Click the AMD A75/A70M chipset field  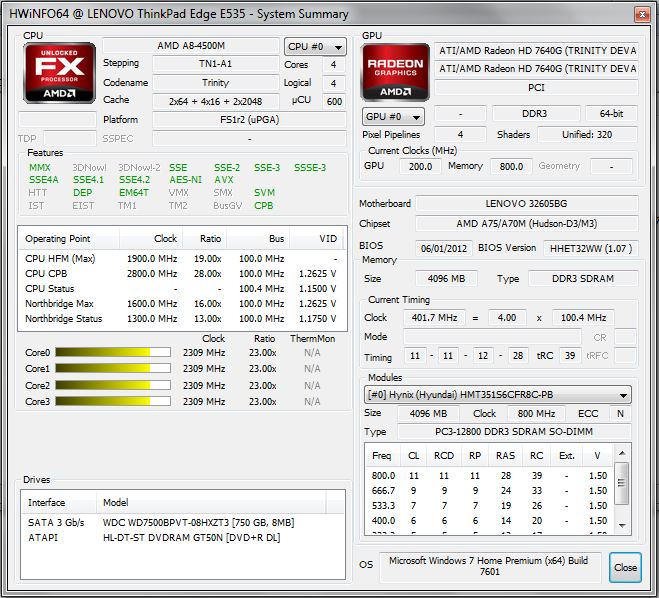pos(527,224)
